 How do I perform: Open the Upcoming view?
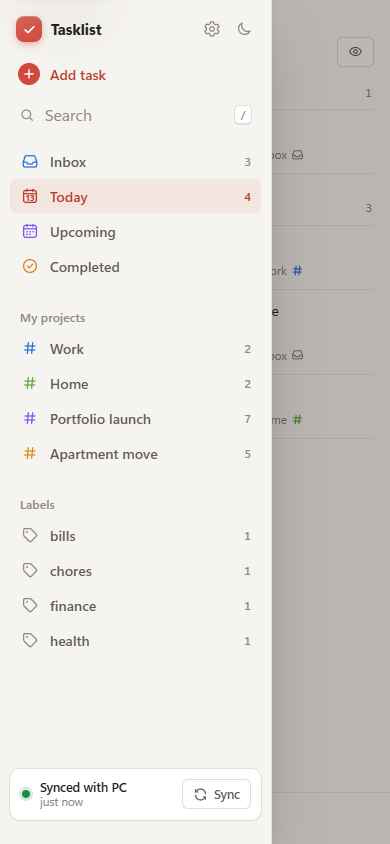pyautogui.click(x=136, y=232)
